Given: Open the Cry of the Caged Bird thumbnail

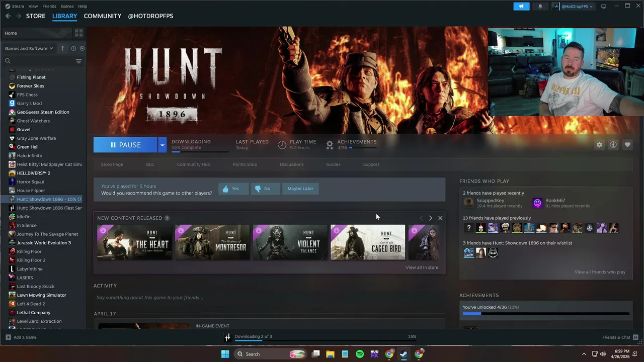Looking at the screenshot, I should tap(368, 242).
